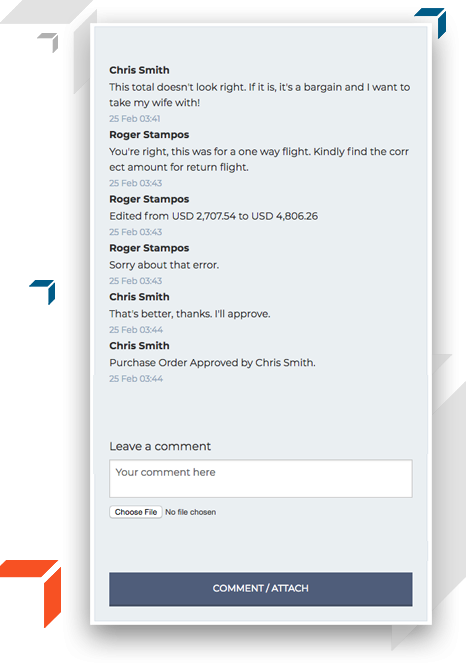Select the 25 Feb 03:41 timestamp
Image resolution: width=466 pixels, height=663 pixels.
pyautogui.click(x=134, y=118)
